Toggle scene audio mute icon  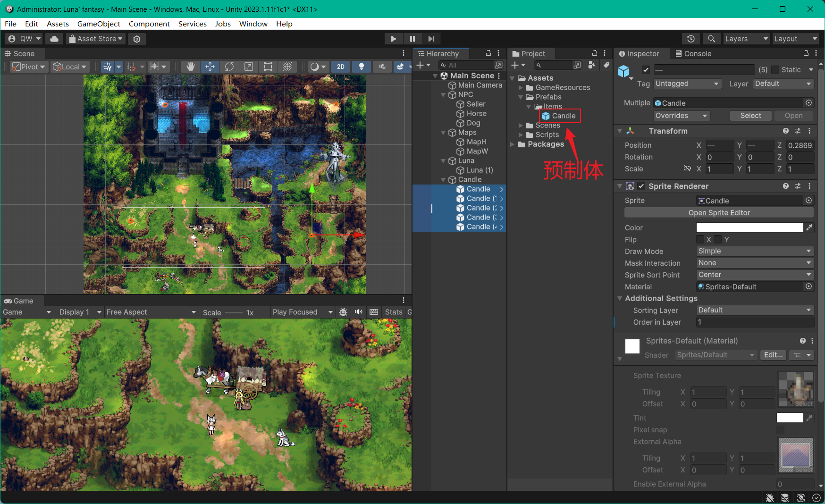pos(382,67)
